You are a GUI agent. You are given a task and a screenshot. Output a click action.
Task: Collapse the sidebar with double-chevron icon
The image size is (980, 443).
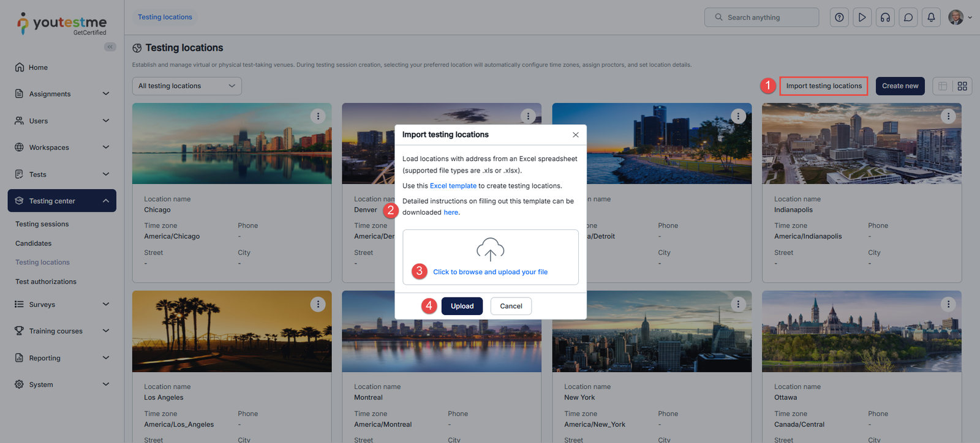click(110, 47)
